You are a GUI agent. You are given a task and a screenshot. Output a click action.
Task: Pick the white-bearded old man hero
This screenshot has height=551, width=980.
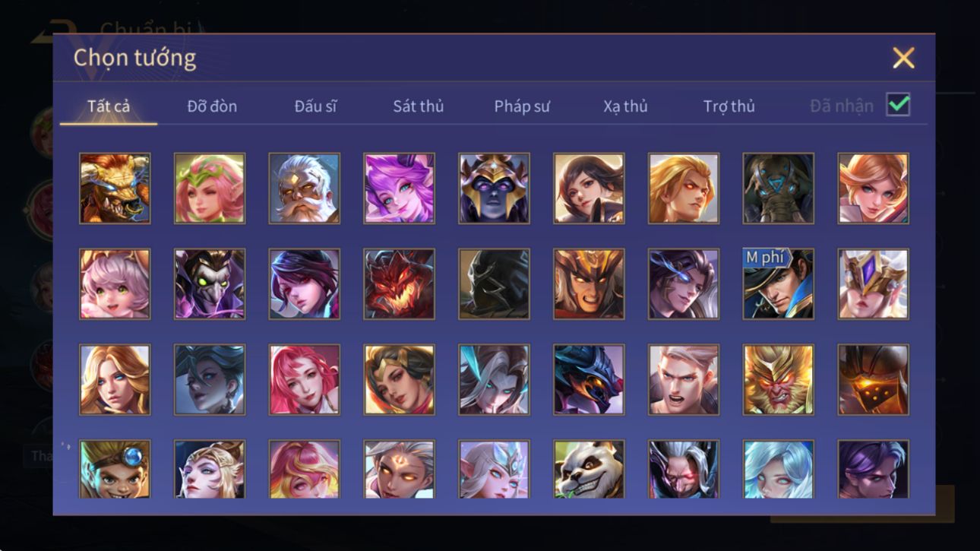point(304,188)
